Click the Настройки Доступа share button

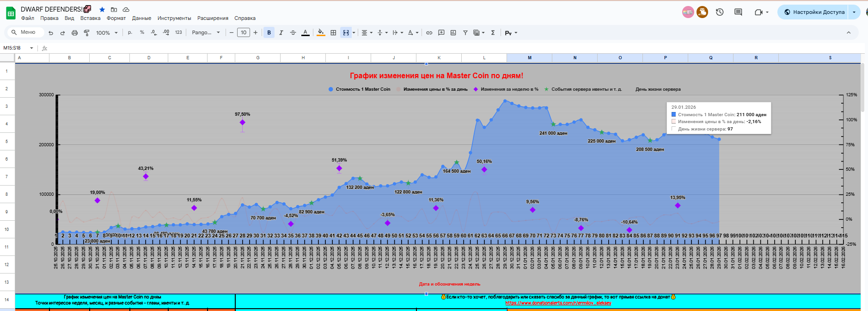point(813,12)
